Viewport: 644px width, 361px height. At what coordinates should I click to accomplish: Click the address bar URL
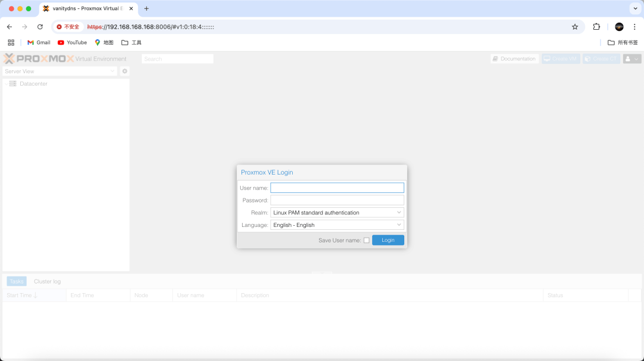click(150, 27)
